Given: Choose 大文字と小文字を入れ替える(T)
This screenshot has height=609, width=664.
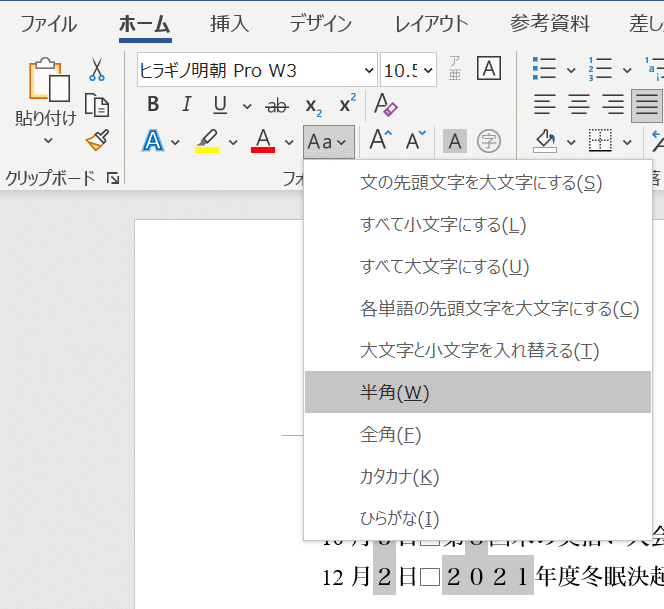Looking at the screenshot, I should coord(478,351).
